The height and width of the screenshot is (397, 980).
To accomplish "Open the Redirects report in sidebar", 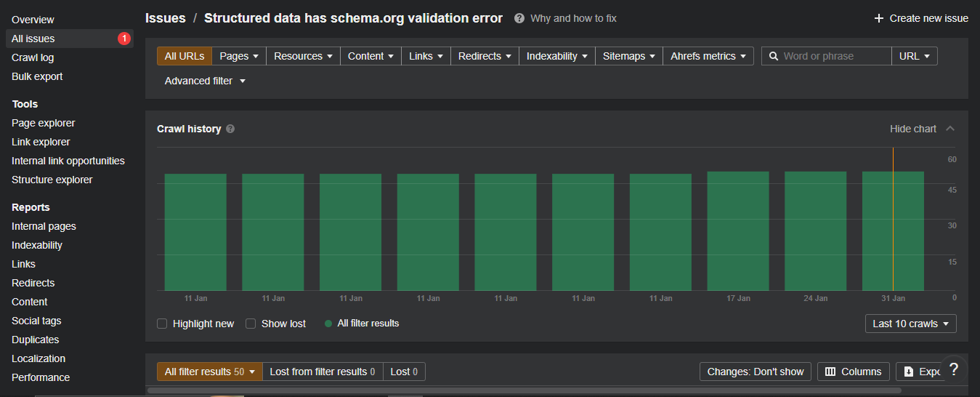I will (33, 283).
